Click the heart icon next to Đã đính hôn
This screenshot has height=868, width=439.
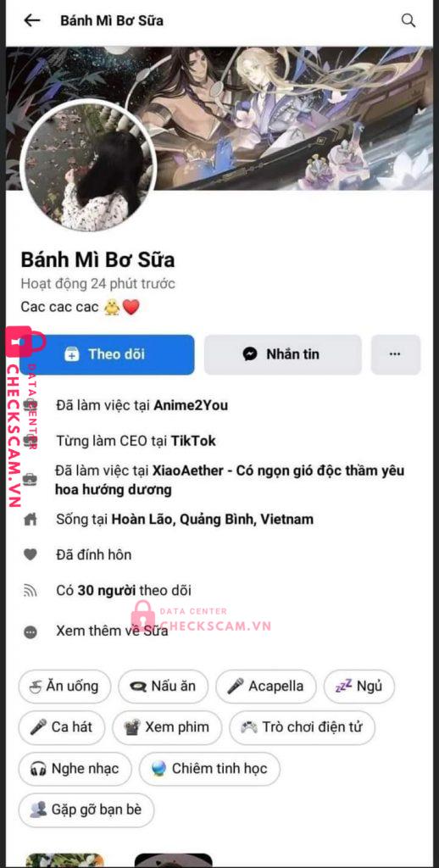pos(31,554)
